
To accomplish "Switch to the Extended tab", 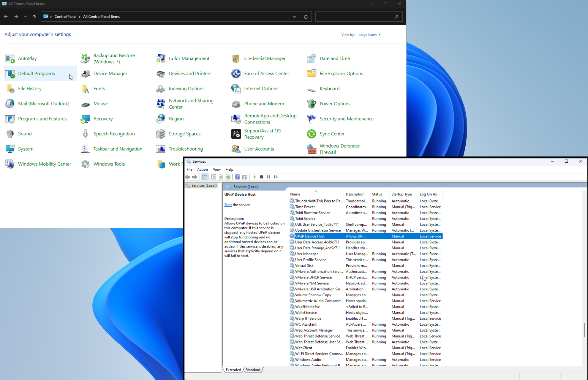I will (x=233, y=370).
